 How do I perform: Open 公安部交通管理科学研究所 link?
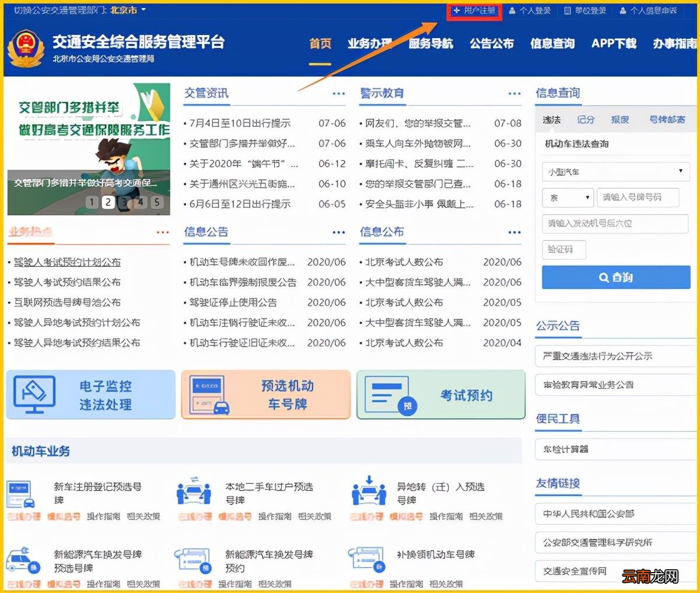(x=615, y=543)
